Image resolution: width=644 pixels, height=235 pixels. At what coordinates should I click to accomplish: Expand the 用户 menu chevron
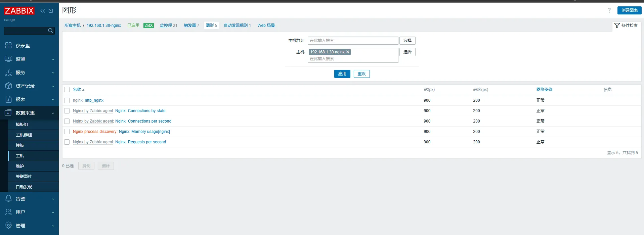coord(53,213)
